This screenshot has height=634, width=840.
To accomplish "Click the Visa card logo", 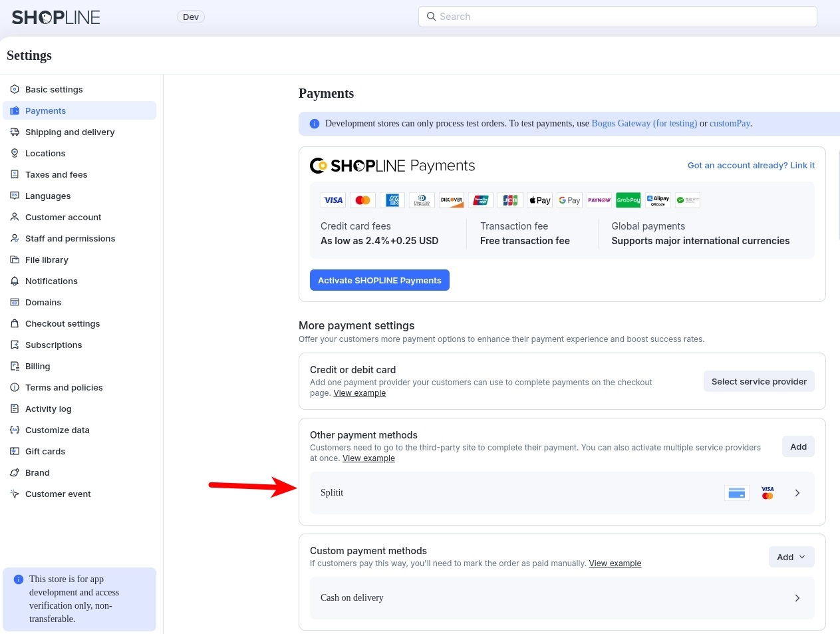I will (x=333, y=200).
